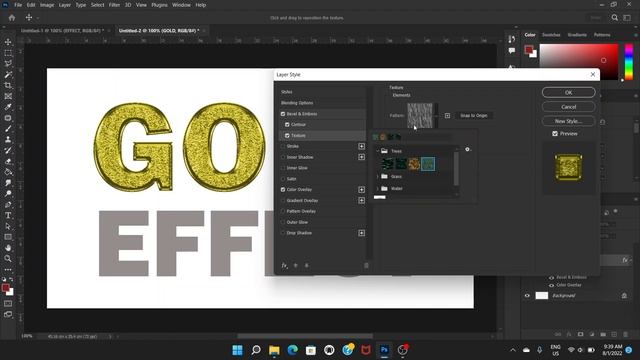Add another Stroke effect with plus button

pos(361,146)
